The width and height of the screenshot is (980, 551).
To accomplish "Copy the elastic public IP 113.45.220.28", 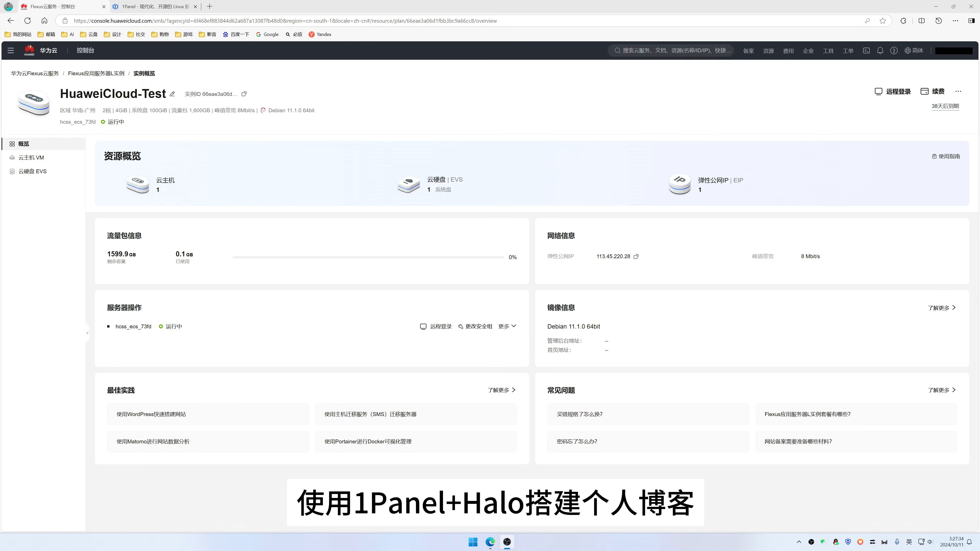I will click(636, 257).
